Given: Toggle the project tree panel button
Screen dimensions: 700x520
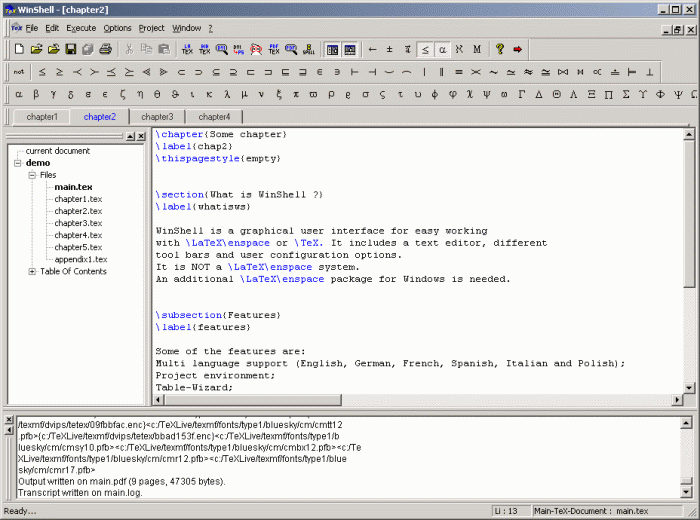Looking at the screenshot, I should coord(333,50).
